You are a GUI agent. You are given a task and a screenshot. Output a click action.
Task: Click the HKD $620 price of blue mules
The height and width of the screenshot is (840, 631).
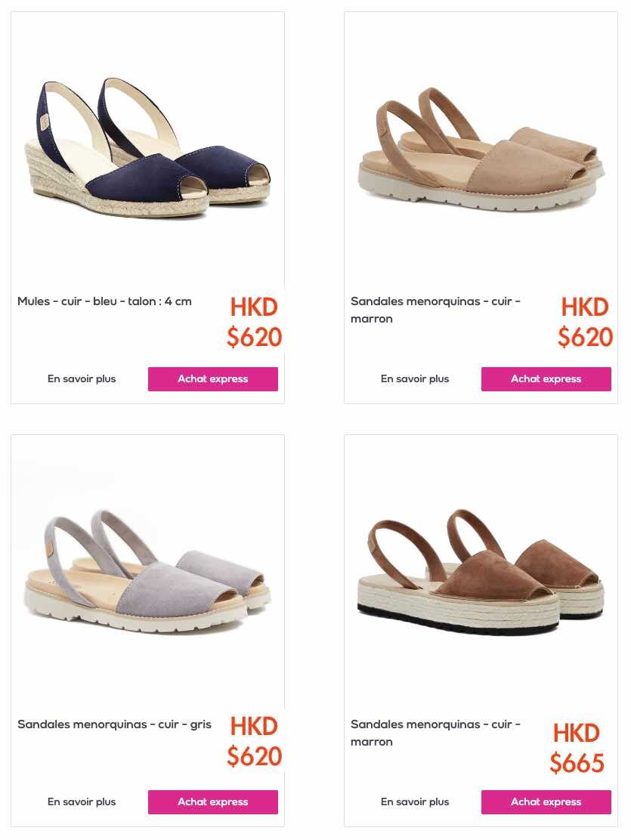(x=254, y=322)
